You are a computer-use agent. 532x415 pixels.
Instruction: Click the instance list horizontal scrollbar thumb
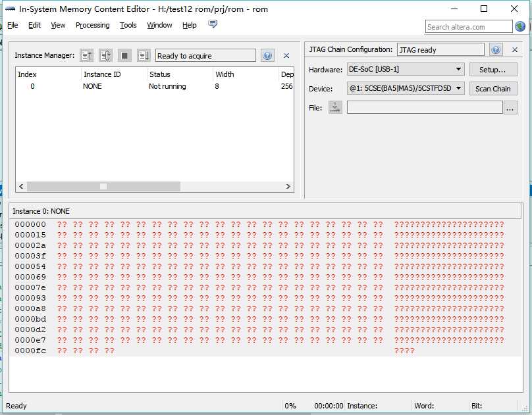pos(104,186)
